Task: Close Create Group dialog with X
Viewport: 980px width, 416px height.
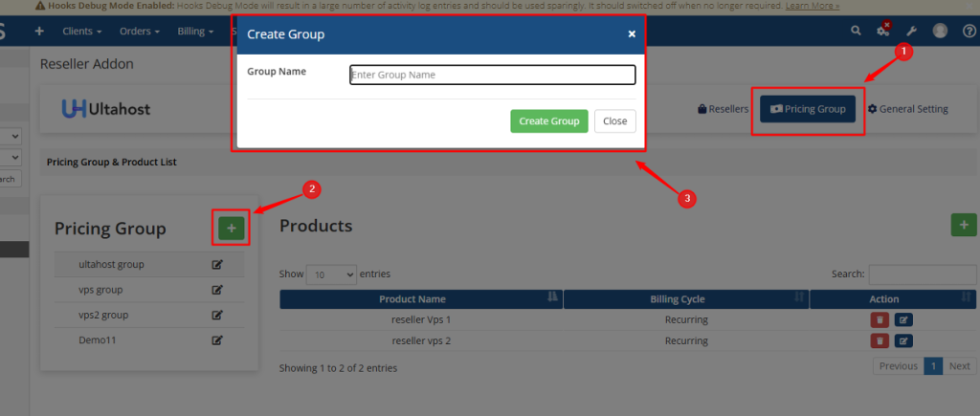Action: pos(632,33)
